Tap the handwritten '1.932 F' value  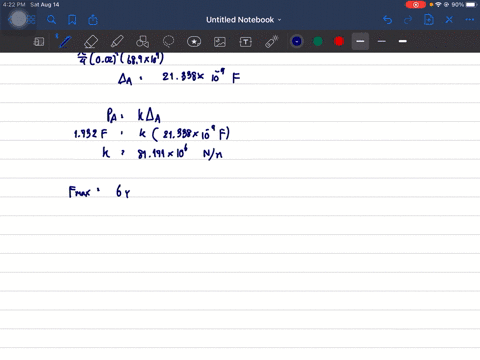point(91,134)
